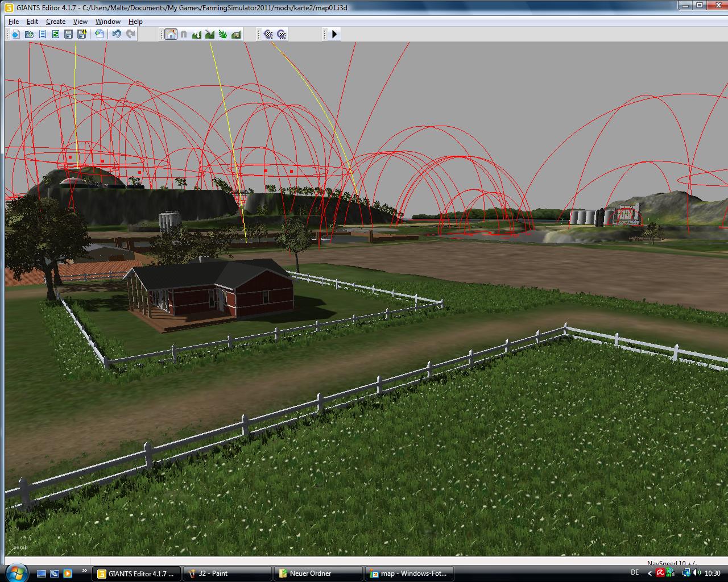This screenshot has height=582, width=728.
Task: Undo the last action
Action: click(x=117, y=34)
